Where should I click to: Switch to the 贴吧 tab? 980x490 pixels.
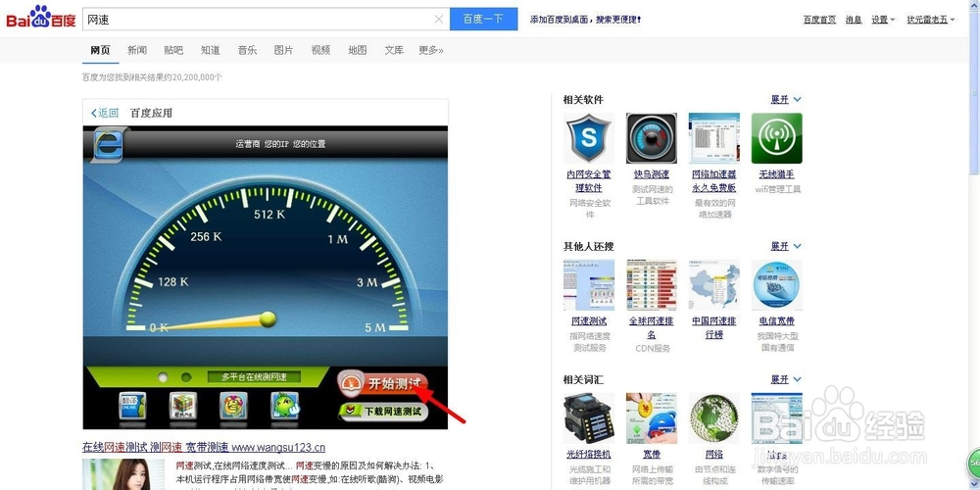(173, 50)
